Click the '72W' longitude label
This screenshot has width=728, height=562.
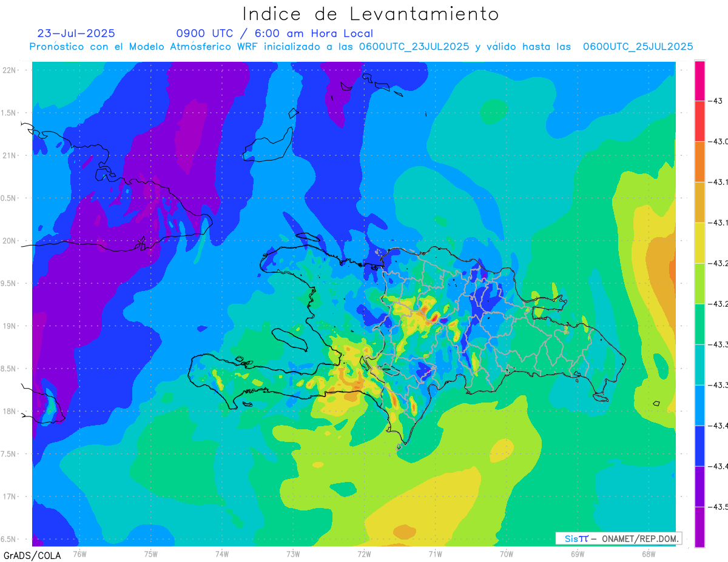click(364, 554)
